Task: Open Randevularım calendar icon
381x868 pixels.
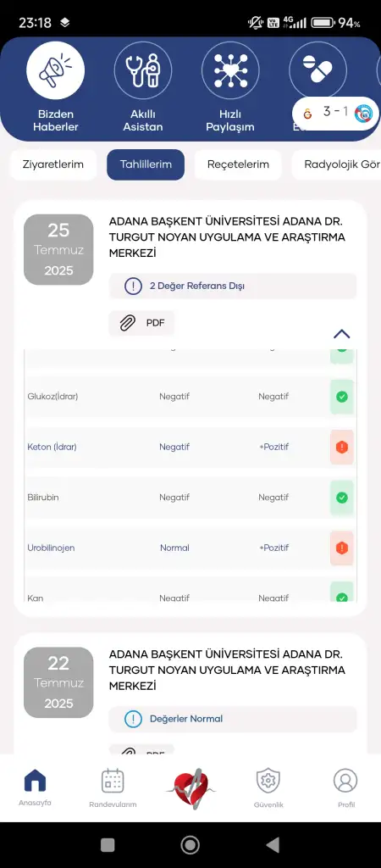Action: (x=113, y=781)
